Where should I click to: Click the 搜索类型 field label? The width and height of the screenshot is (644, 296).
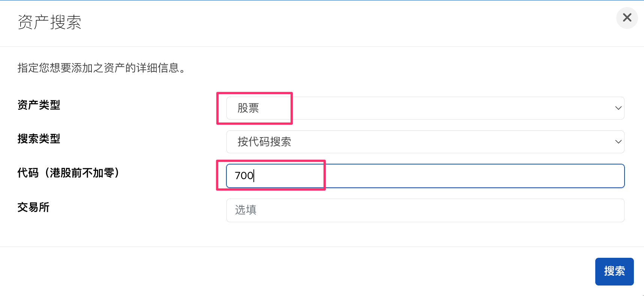(39, 139)
